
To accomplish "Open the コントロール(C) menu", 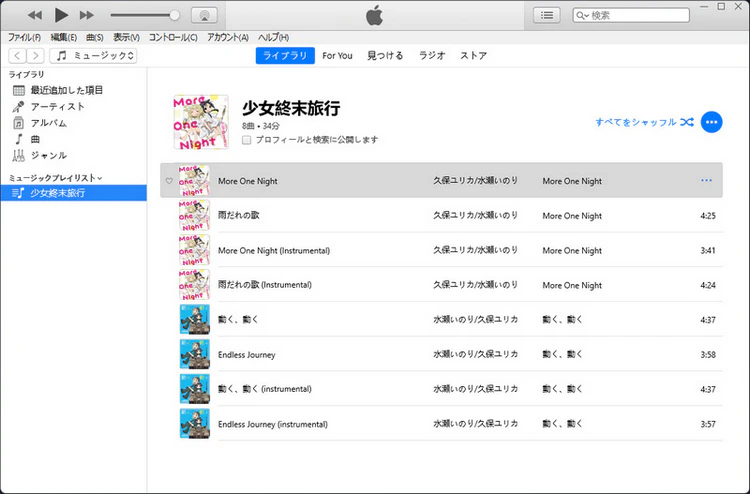I will click(x=173, y=37).
